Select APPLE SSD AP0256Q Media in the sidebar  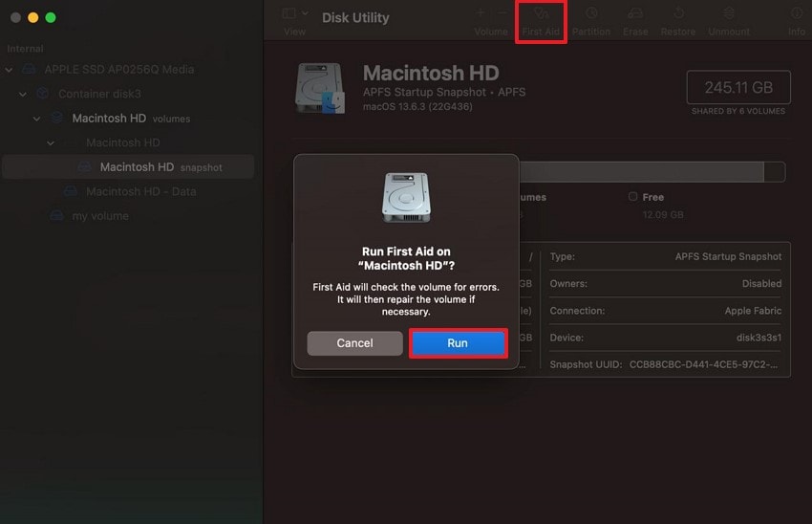119,70
